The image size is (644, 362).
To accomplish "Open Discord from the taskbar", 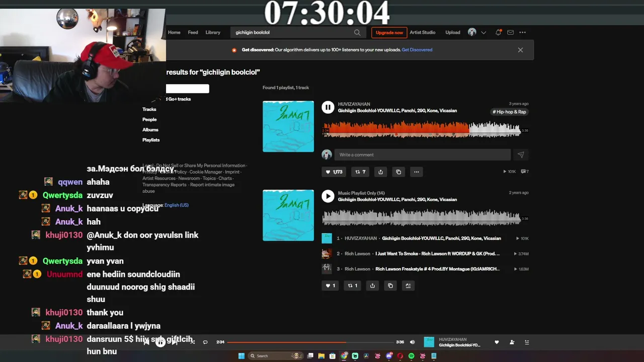I will tap(389, 356).
